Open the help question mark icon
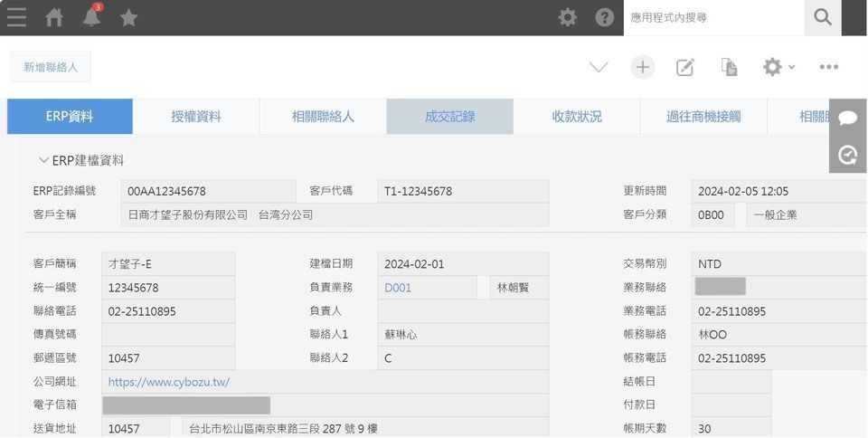 pos(605,17)
